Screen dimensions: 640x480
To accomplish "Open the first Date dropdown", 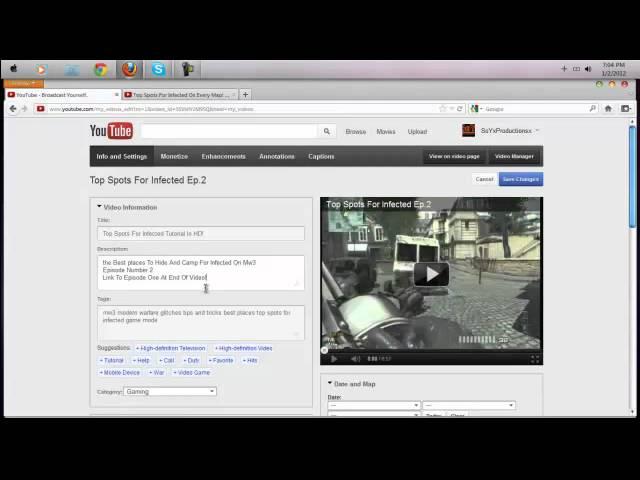I will pyautogui.click(x=373, y=405).
